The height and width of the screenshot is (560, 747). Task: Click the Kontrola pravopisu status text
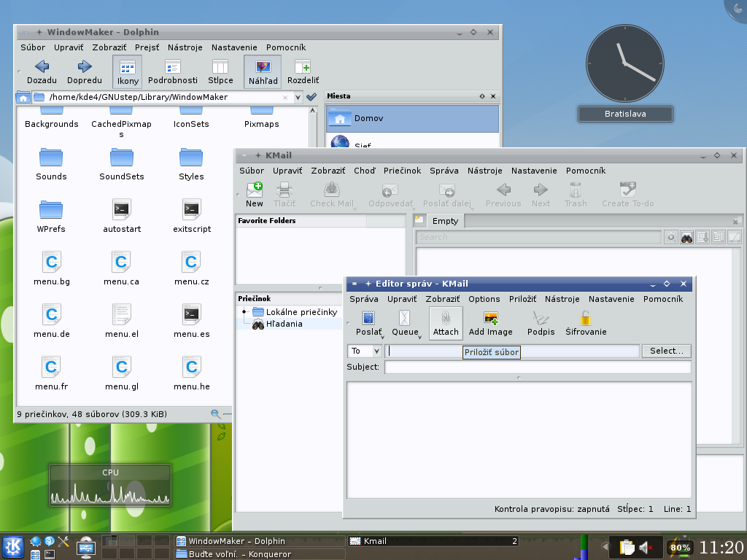coord(551,509)
